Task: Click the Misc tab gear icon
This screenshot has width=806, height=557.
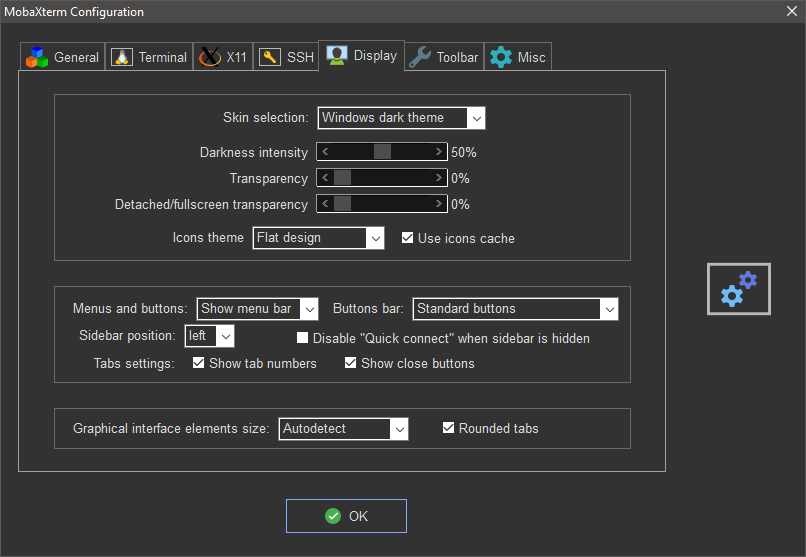Action: tap(500, 57)
